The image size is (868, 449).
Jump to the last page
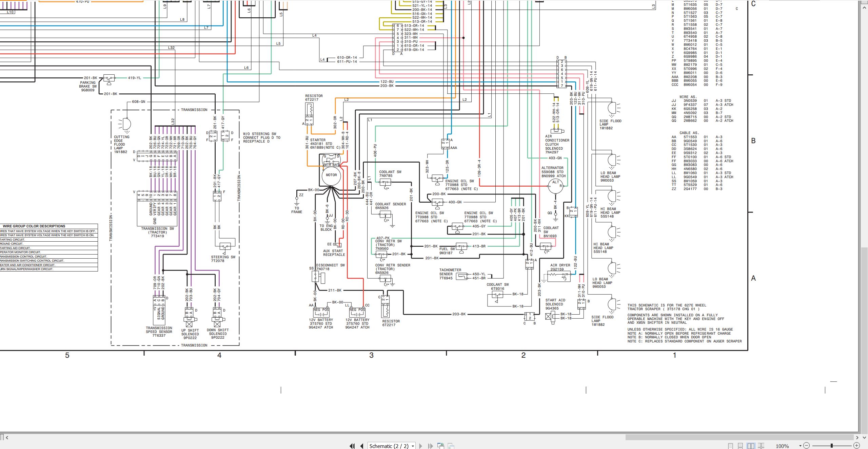pos(430,446)
